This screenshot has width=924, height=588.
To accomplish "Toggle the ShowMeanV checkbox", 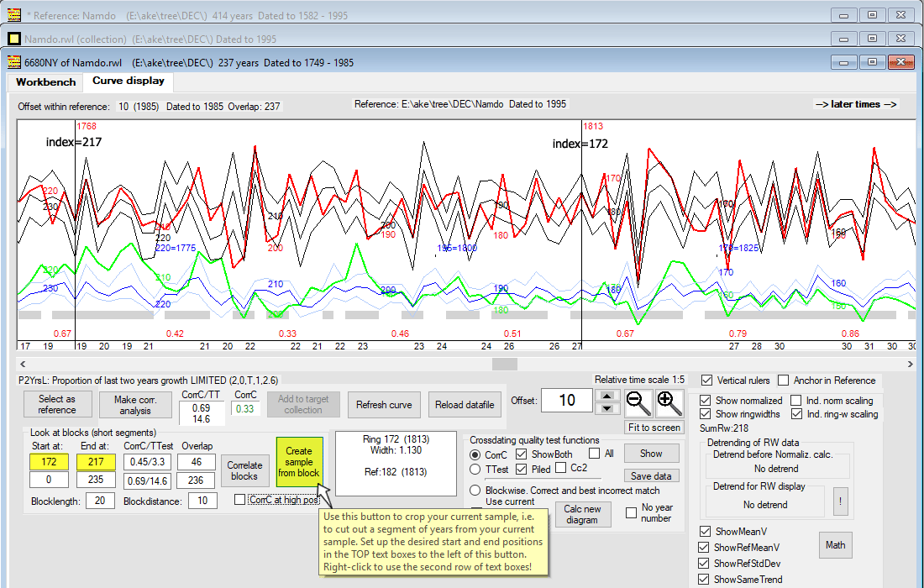I will point(704,532).
